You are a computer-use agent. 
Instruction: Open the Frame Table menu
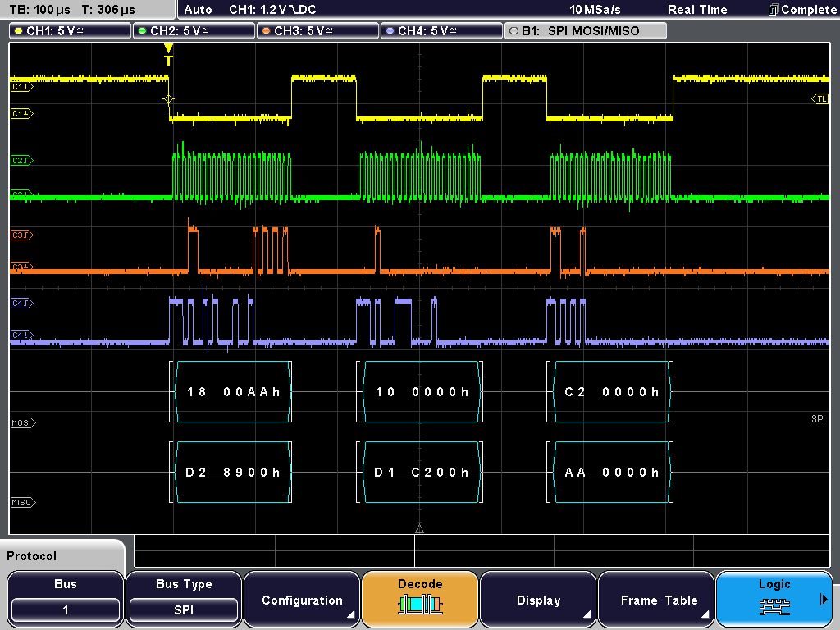(x=656, y=600)
